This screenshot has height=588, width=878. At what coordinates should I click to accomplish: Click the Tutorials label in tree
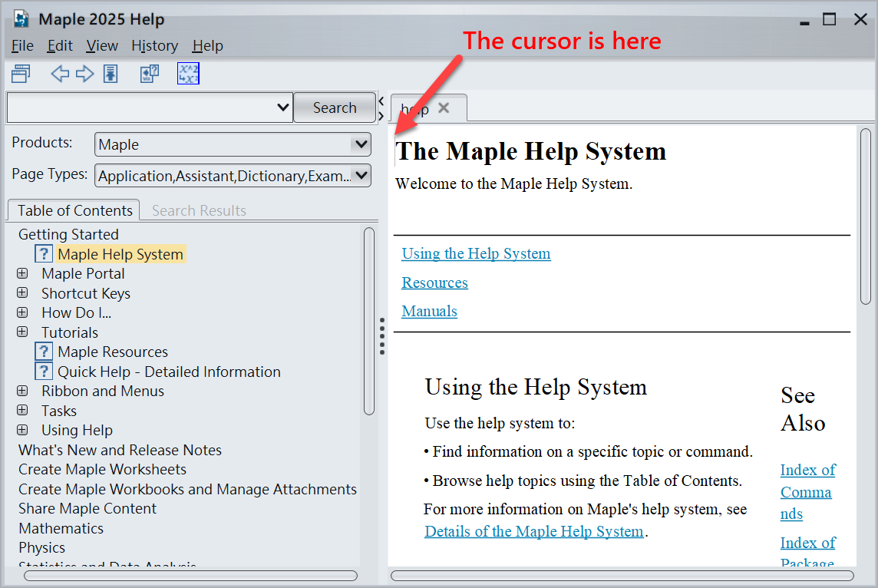coord(69,332)
